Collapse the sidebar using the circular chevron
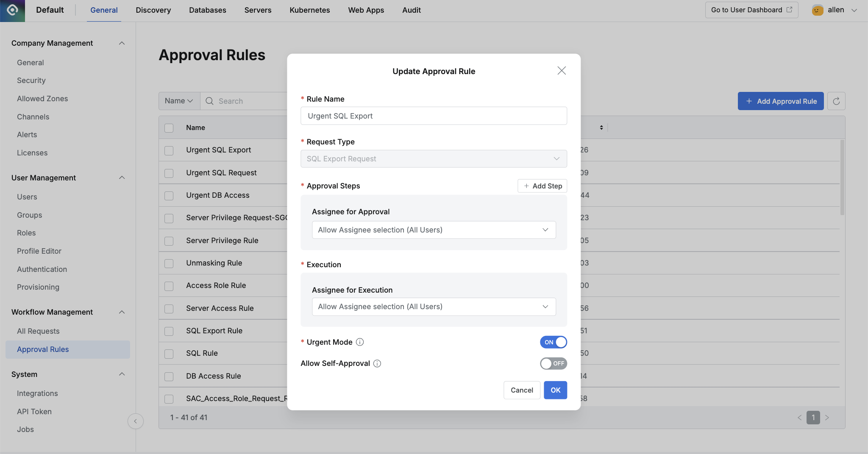This screenshot has width=868, height=454. (136, 421)
